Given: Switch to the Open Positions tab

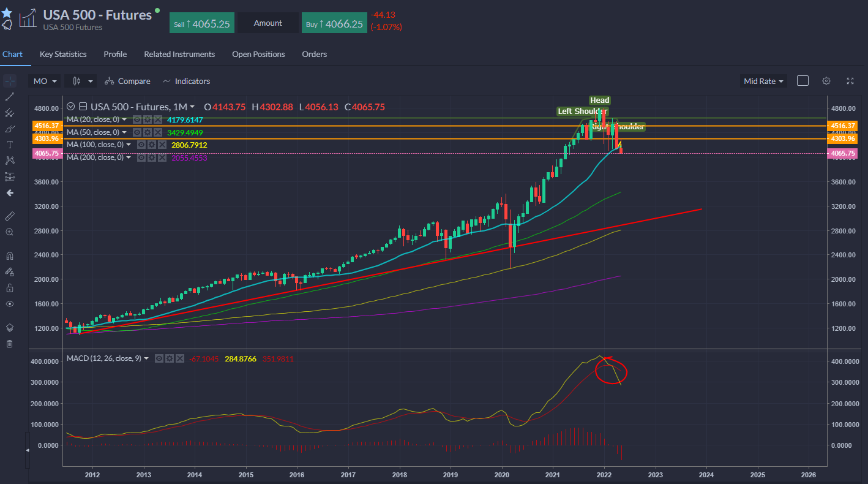Looking at the screenshot, I should 258,54.
